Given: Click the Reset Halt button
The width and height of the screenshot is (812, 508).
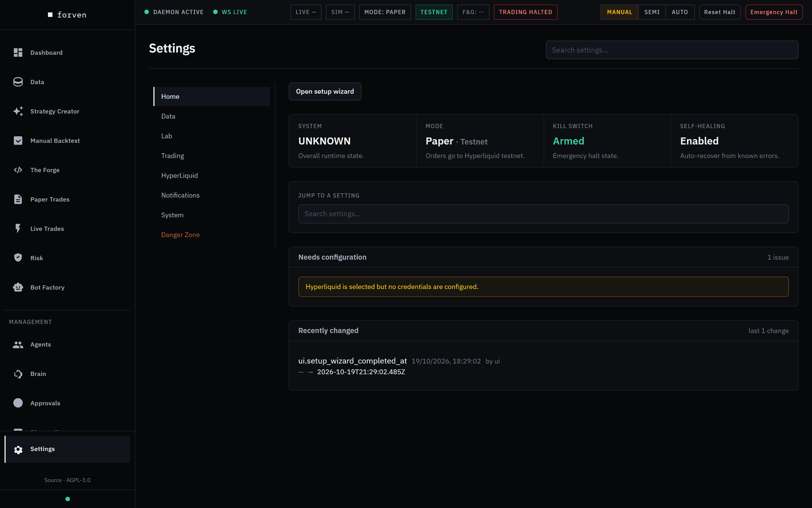Looking at the screenshot, I should pyautogui.click(x=720, y=12).
